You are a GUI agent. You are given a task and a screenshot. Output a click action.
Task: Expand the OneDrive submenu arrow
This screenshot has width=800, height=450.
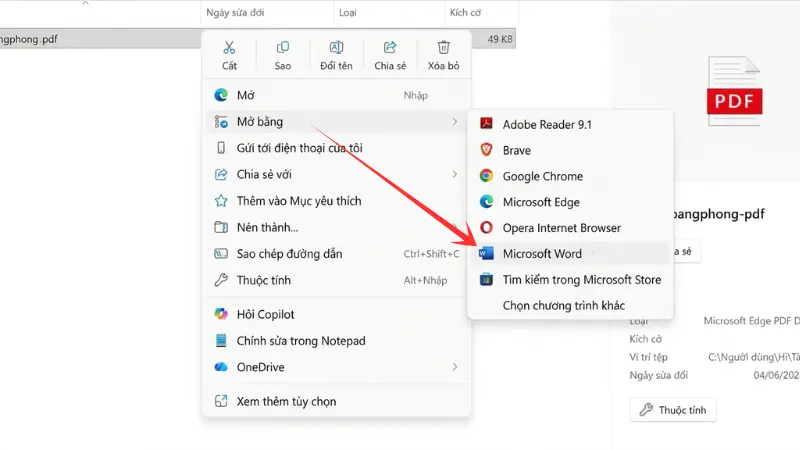[454, 367]
